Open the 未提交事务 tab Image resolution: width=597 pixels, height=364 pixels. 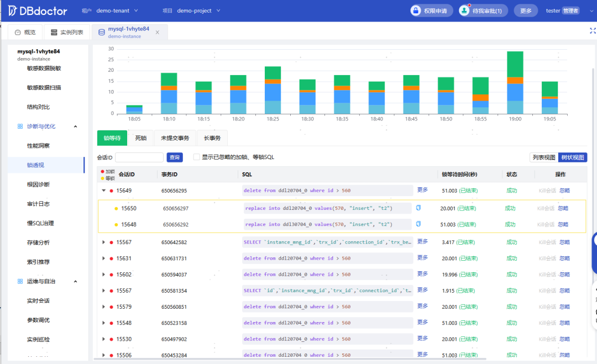[x=175, y=138]
